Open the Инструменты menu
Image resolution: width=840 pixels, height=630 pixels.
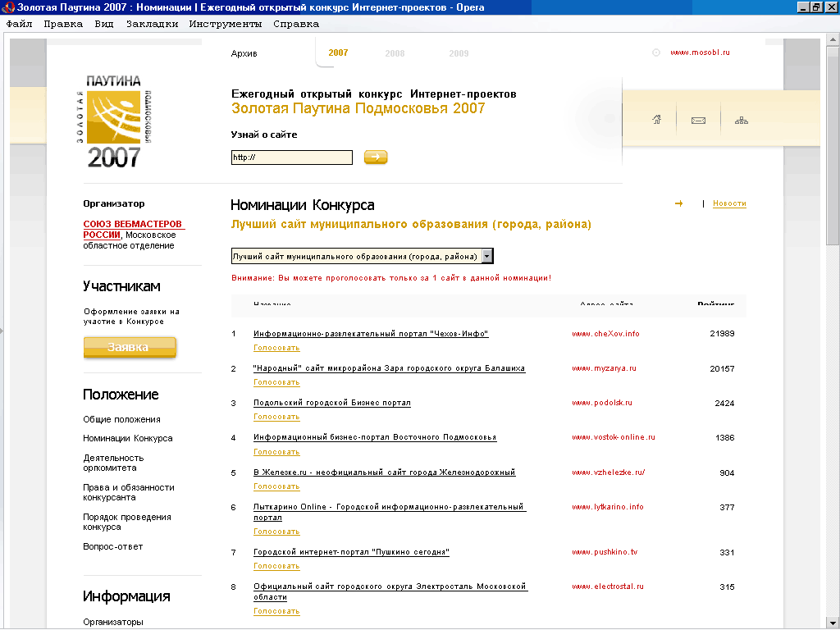225,24
